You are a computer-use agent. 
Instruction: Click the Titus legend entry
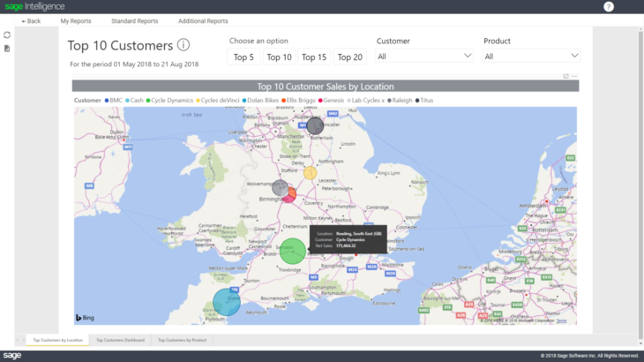424,101
